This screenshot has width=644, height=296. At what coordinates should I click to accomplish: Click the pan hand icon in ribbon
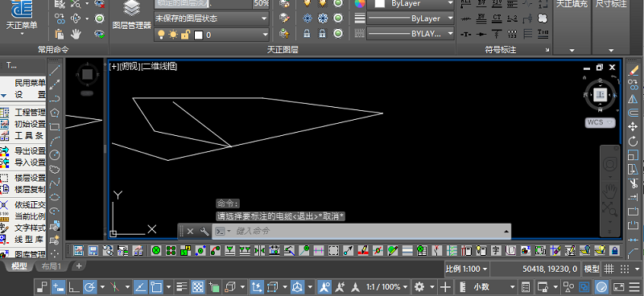tap(76, 34)
